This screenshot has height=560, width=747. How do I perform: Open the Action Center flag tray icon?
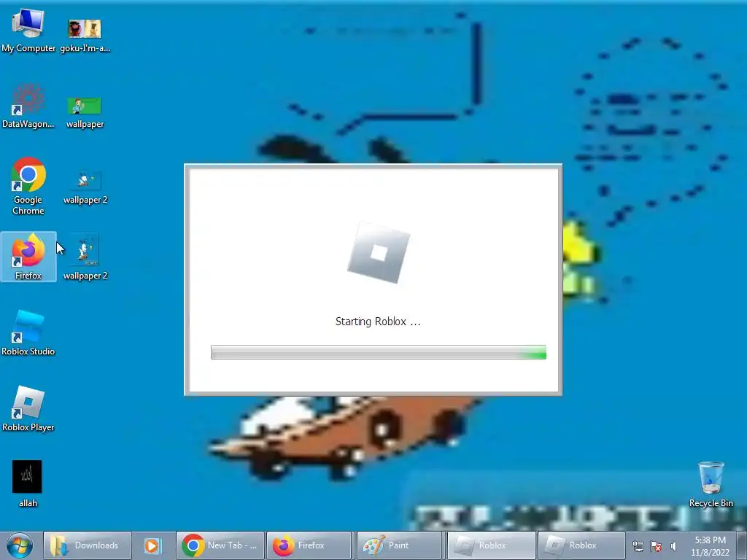point(656,546)
